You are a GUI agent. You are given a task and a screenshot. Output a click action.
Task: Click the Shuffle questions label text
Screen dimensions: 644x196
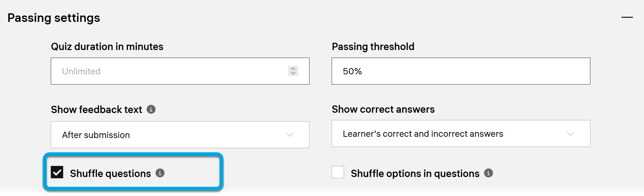click(x=110, y=174)
